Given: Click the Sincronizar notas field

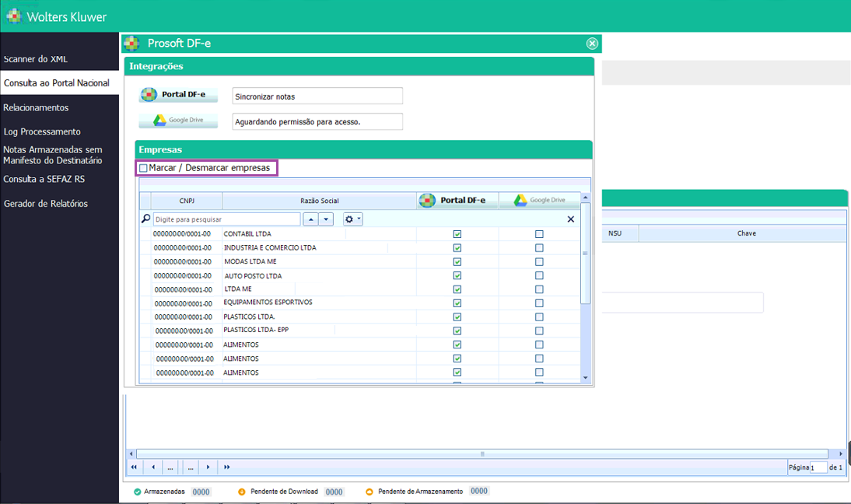Looking at the screenshot, I should coord(317,96).
